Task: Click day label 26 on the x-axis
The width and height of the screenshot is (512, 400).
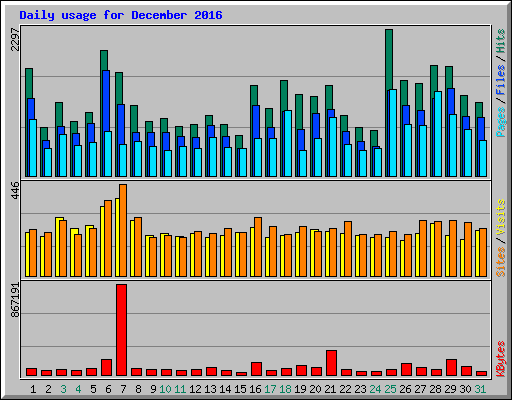Action: [x=405, y=389]
